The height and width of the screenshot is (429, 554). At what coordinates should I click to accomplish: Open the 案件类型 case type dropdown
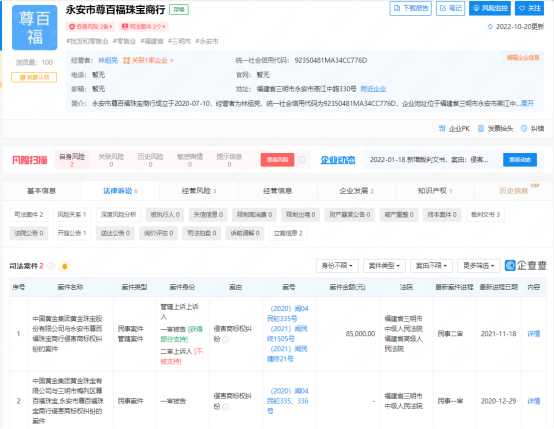(x=384, y=266)
